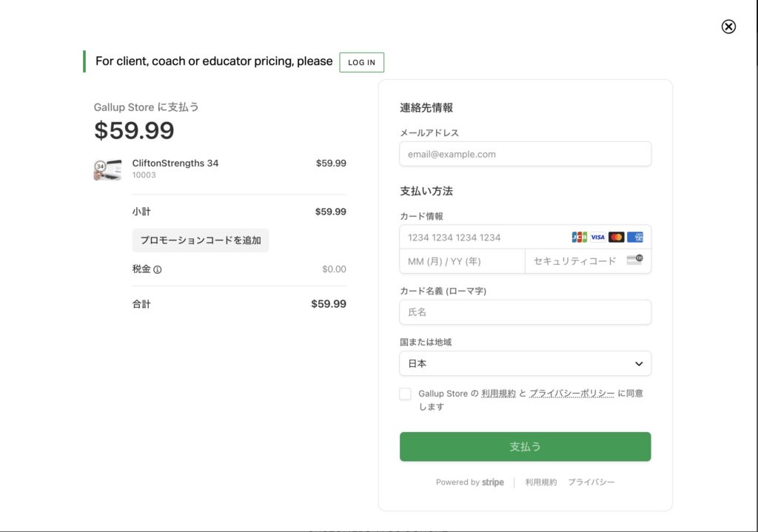Click the 合計 total label
The image size is (758, 532).
pos(141,304)
